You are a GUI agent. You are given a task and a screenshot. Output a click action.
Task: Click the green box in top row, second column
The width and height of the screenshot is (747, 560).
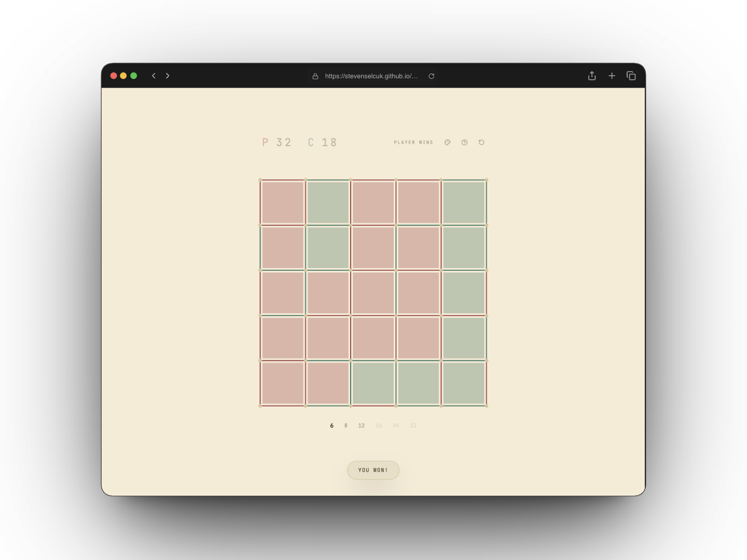pyautogui.click(x=328, y=203)
